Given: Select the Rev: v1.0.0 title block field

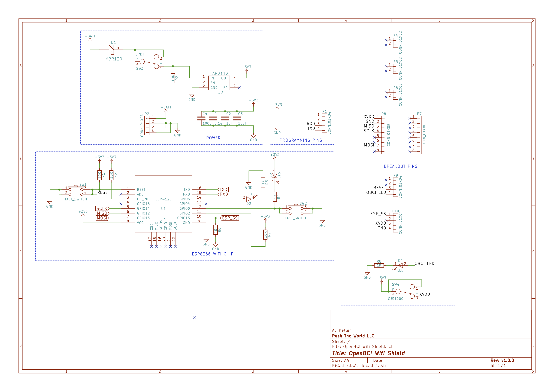Looking at the screenshot, I should pos(502,360).
